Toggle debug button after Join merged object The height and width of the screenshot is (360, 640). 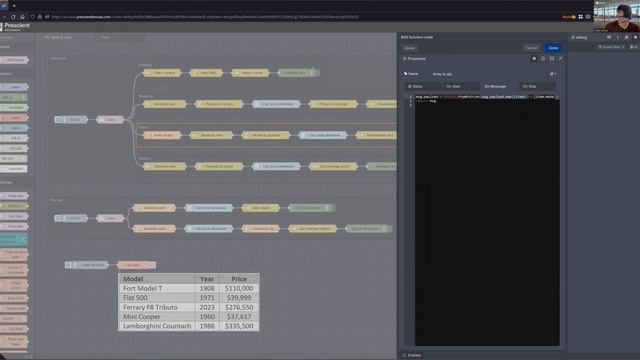click(389, 229)
